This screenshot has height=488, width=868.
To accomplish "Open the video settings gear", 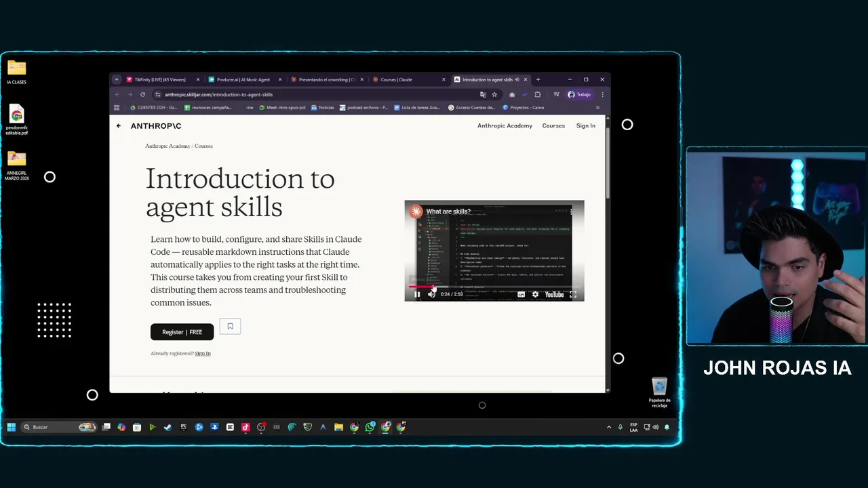I will tap(535, 294).
